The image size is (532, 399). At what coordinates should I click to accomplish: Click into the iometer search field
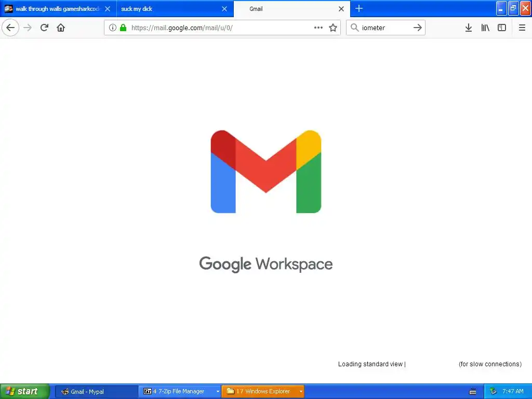386,28
